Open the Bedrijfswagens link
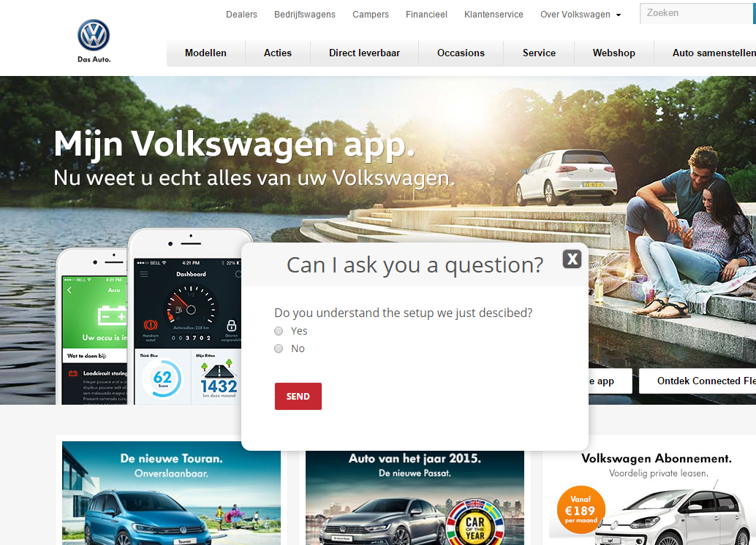Image resolution: width=756 pixels, height=545 pixels. coord(305,15)
